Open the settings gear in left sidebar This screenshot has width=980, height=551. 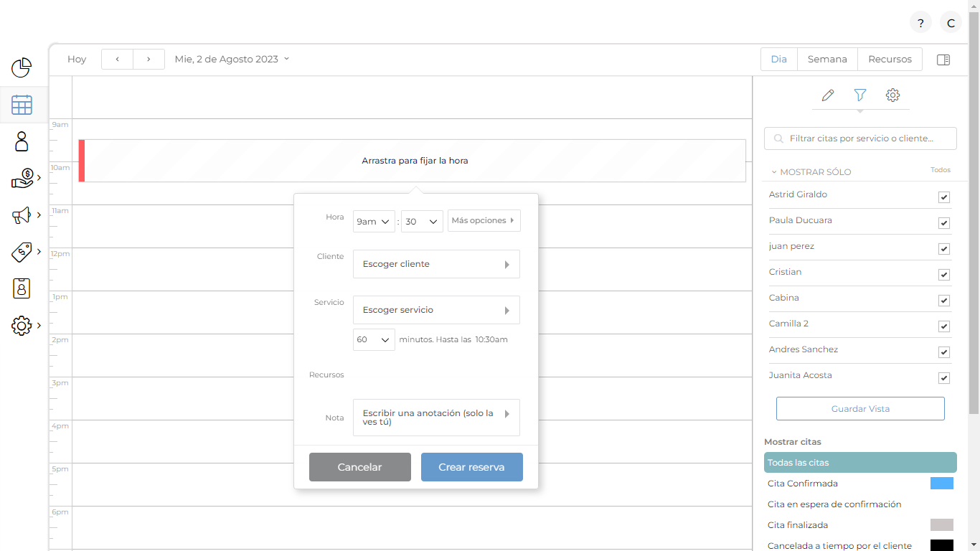point(22,326)
